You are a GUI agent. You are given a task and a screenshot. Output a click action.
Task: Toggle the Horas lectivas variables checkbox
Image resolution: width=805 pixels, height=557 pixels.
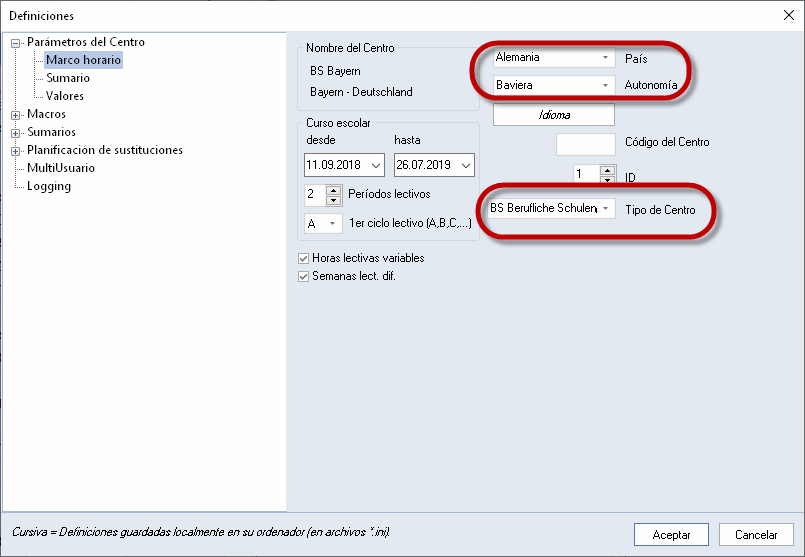click(x=303, y=258)
